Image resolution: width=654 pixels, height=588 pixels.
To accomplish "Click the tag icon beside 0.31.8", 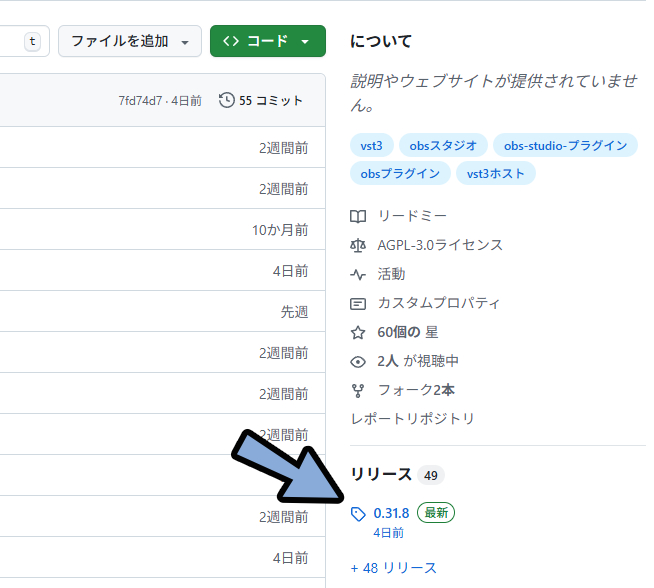I will pos(359,514).
